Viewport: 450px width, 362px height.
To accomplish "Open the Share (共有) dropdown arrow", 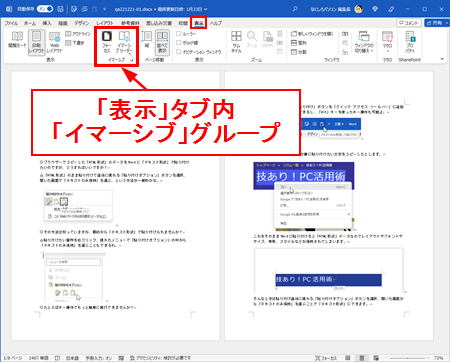I will (447, 23).
